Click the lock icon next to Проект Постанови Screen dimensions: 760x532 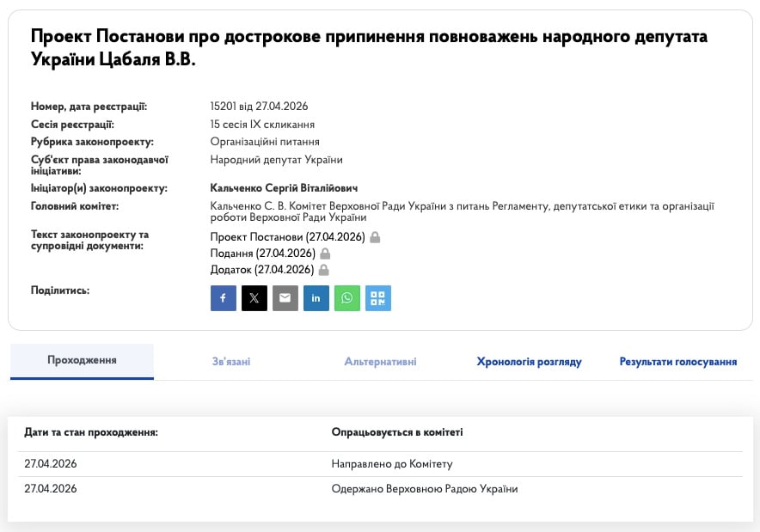[x=375, y=236]
